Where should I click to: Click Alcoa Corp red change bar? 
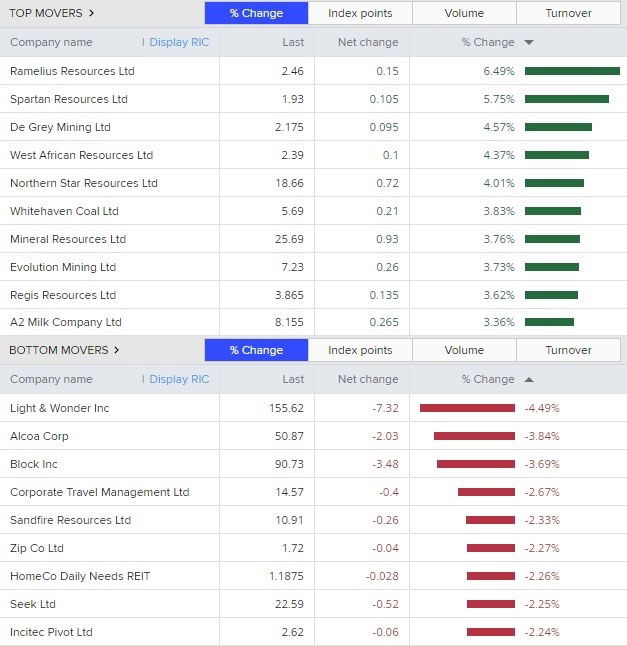[x=474, y=436]
